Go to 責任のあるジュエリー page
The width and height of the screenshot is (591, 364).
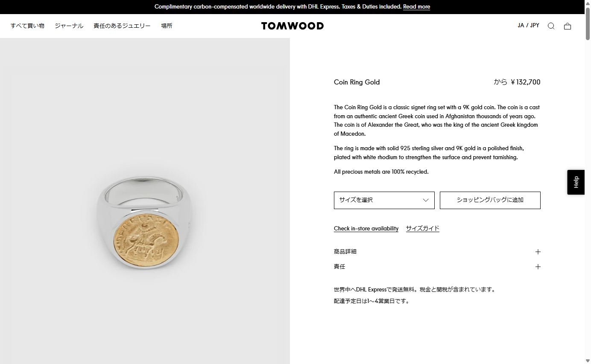(x=122, y=26)
